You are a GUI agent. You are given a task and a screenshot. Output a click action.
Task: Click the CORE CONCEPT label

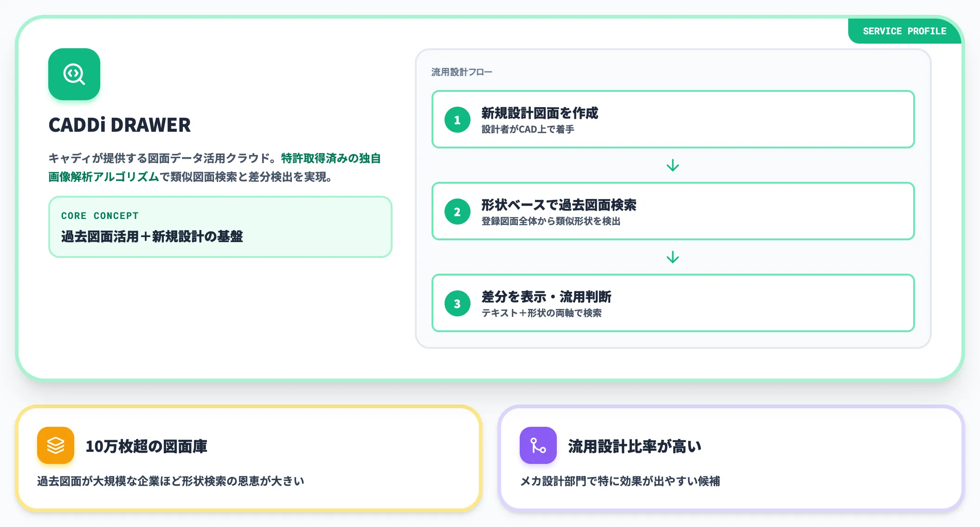click(100, 216)
